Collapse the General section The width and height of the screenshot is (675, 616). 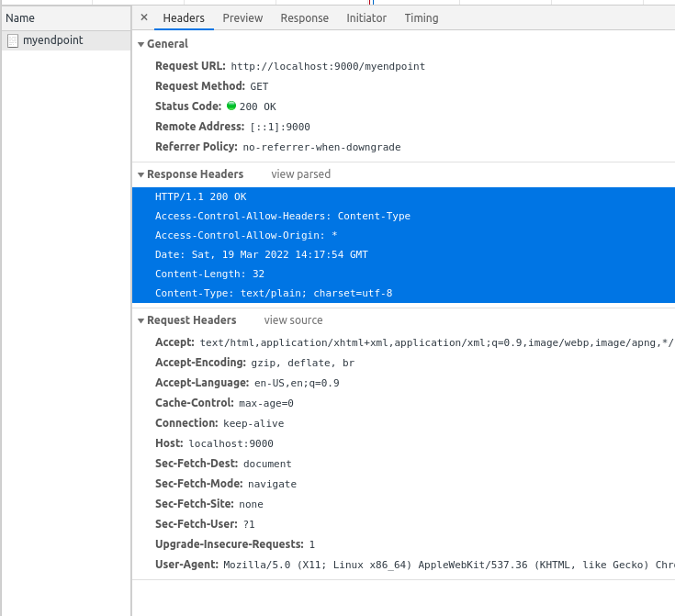(x=141, y=44)
